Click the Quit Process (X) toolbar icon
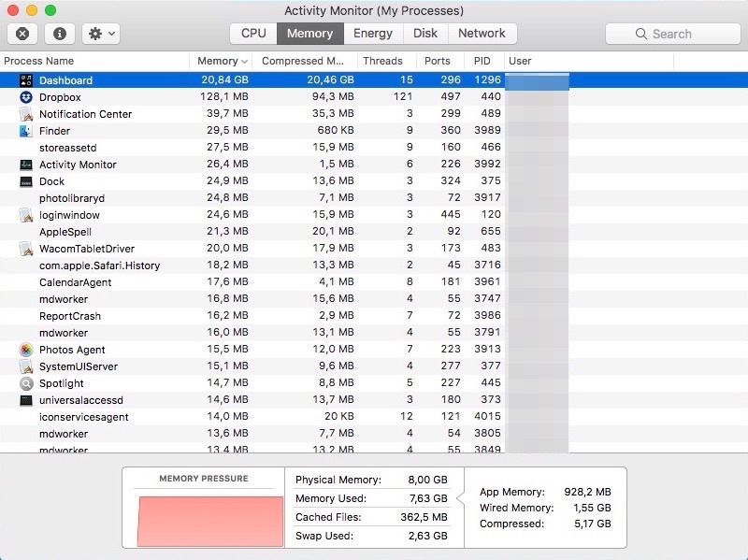748x560 pixels. (x=21, y=33)
